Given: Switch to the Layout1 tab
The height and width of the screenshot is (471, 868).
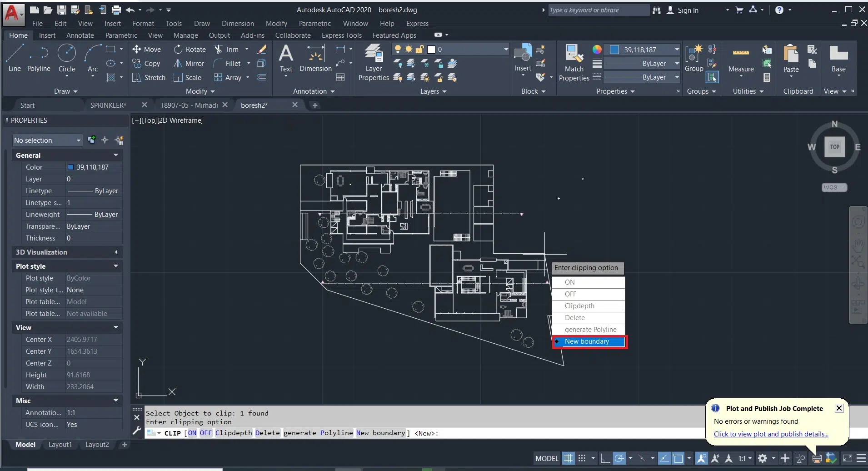Looking at the screenshot, I should tap(60, 445).
